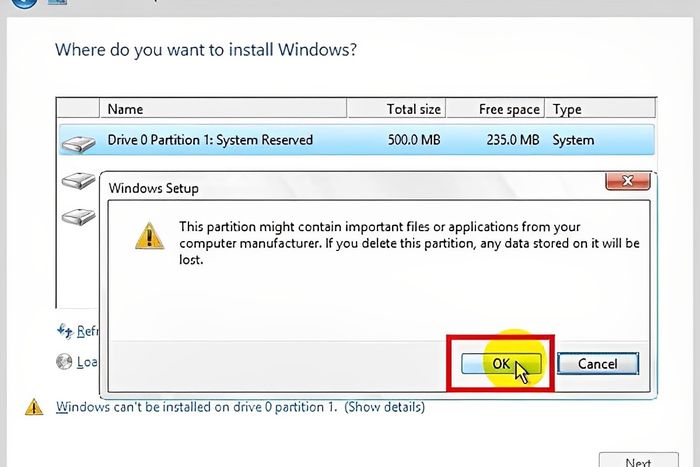Click the Next button
700x467 pixels.
pyautogui.click(x=638, y=461)
